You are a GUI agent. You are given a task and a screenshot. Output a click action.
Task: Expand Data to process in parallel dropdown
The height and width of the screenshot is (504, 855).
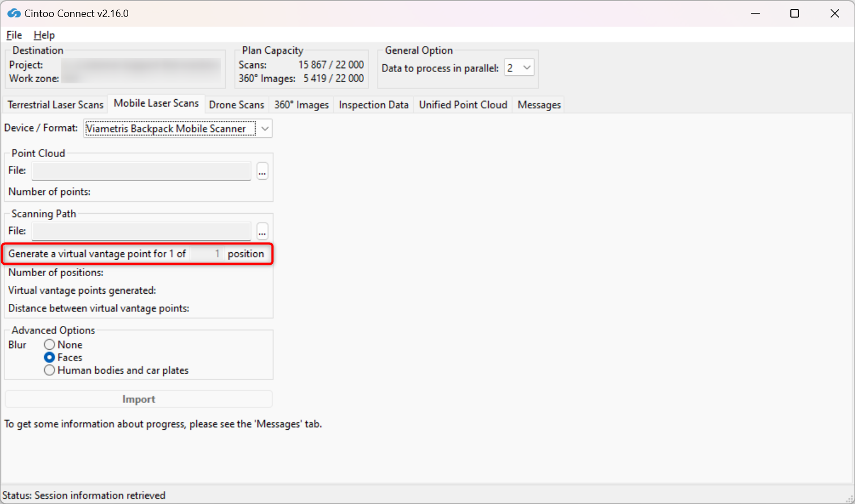click(519, 68)
